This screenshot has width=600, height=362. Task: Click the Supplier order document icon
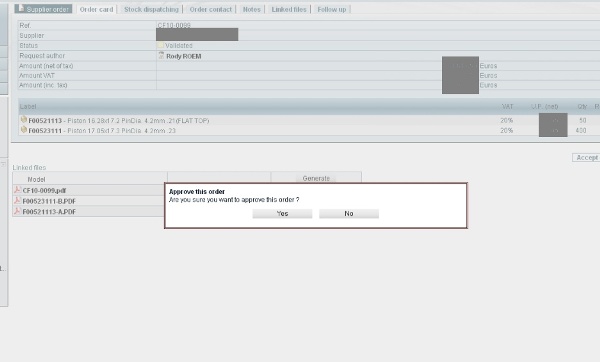coord(21,8)
